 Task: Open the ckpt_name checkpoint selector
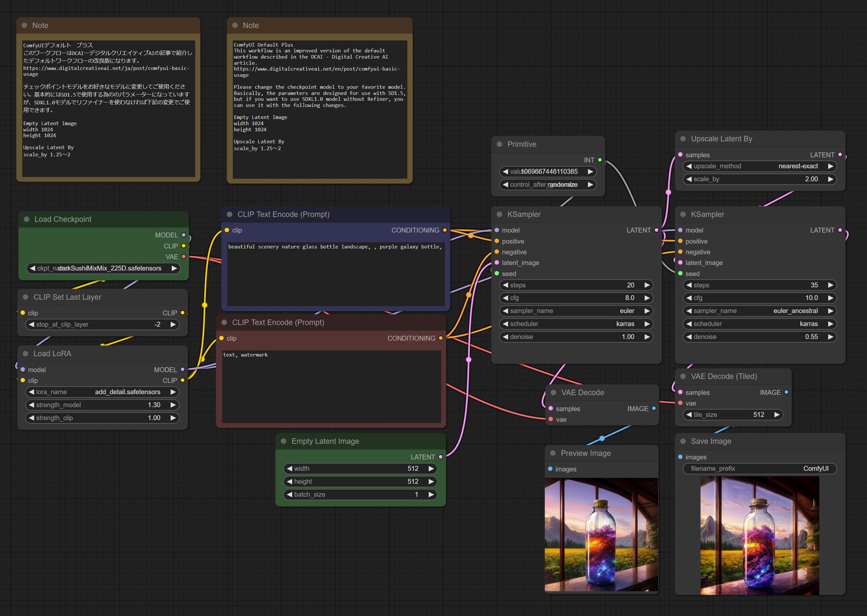click(103, 268)
